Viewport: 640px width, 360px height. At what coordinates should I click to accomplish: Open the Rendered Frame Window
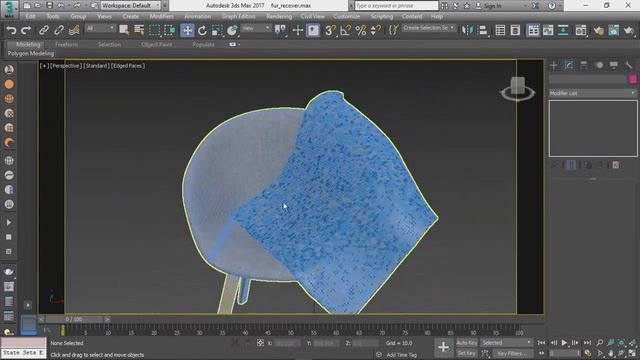click(613, 30)
